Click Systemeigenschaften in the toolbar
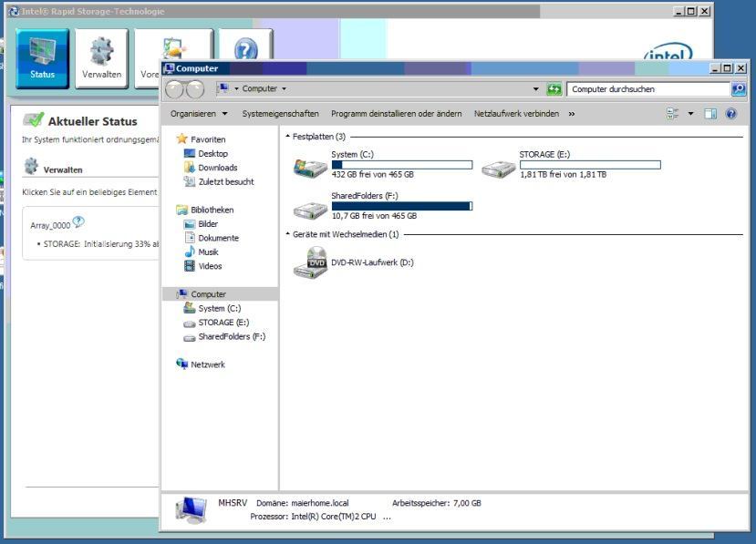This screenshot has width=756, height=544. (x=280, y=114)
